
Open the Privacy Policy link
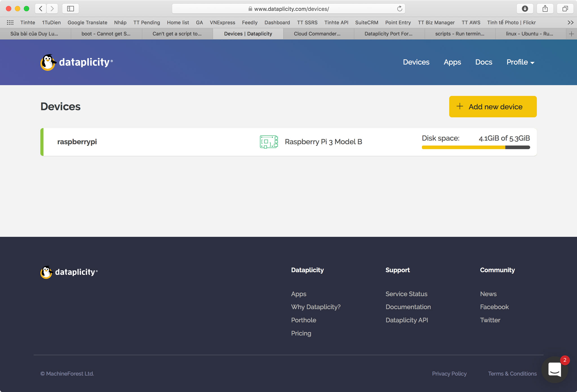(x=449, y=374)
